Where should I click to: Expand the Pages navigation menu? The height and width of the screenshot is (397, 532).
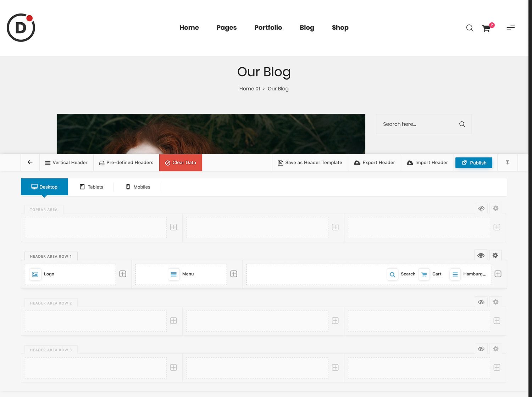tap(226, 28)
